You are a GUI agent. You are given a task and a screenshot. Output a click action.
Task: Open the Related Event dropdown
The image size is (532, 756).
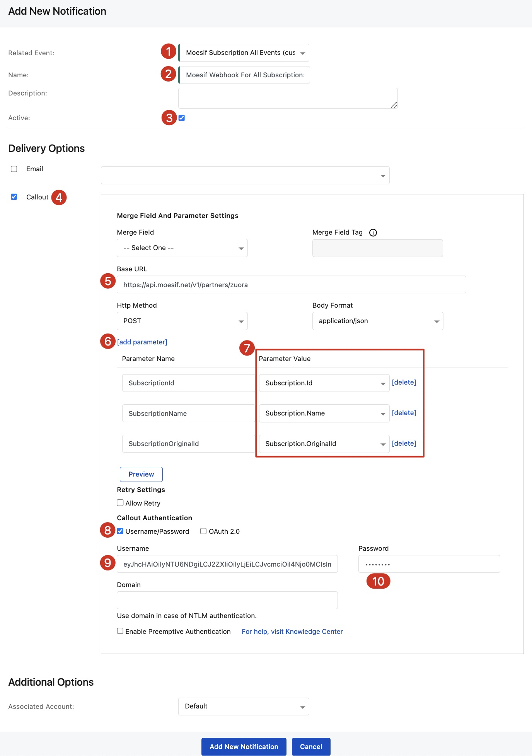click(244, 53)
